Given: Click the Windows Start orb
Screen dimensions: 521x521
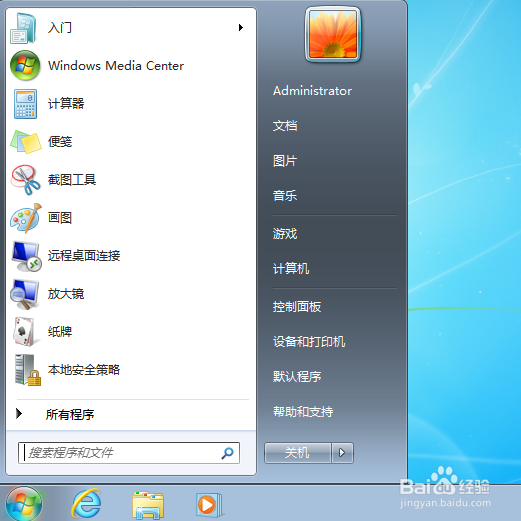Looking at the screenshot, I should [x=24, y=504].
